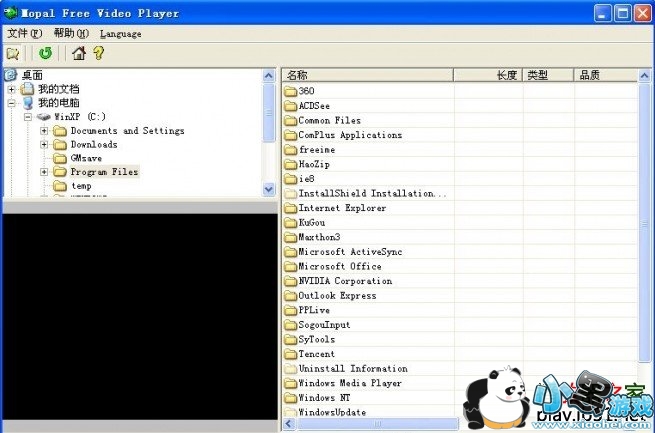Click the freeime folder icon
Image resolution: width=655 pixels, height=433 pixels.
(290, 149)
